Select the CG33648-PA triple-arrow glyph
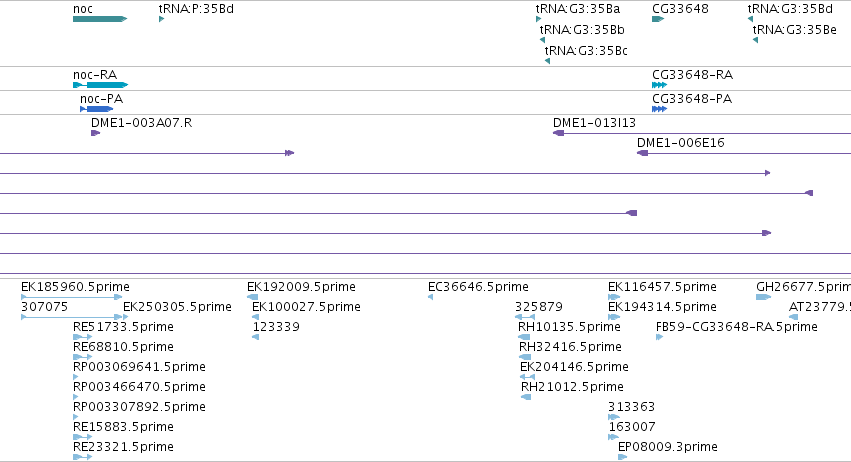This screenshot has width=851, height=462. [x=659, y=109]
